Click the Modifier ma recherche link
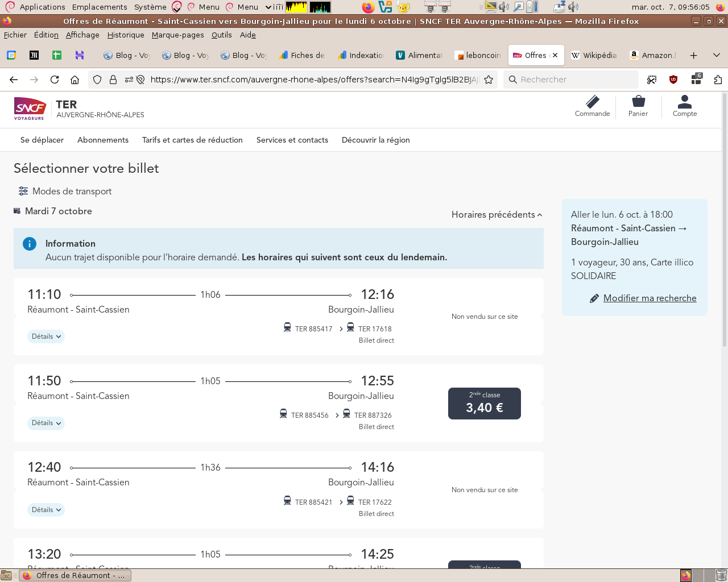728x582 pixels. [x=650, y=298]
